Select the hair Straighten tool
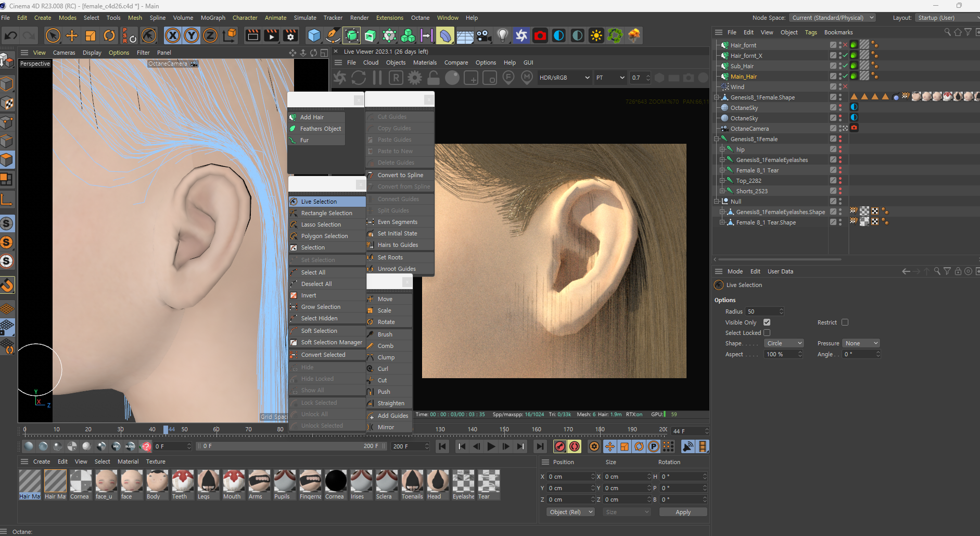980x536 pixels. click(389, 403)
